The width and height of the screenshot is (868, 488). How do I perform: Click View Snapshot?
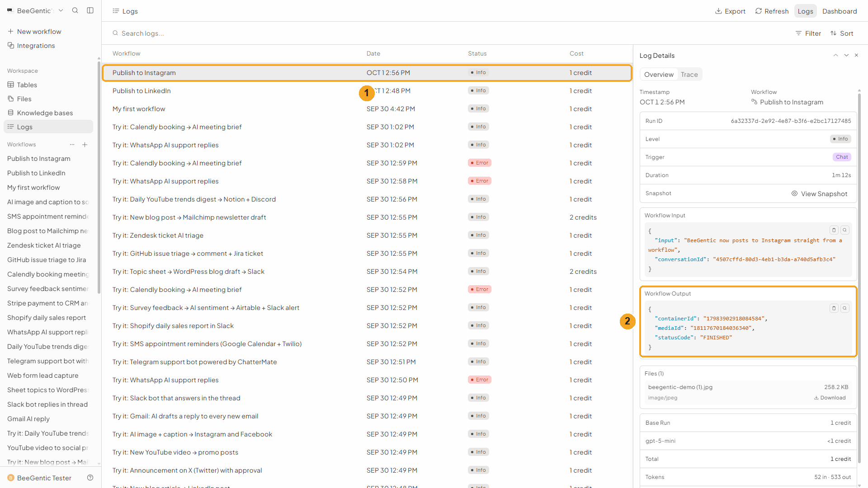pos(819,193)
